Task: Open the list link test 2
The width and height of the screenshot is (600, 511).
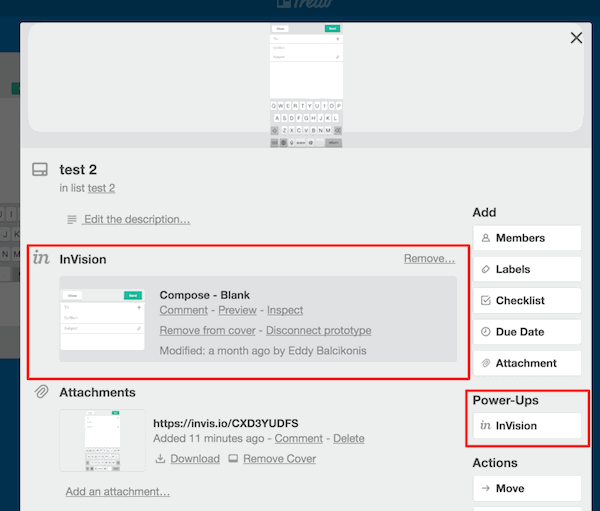Action: pos(101,188)
